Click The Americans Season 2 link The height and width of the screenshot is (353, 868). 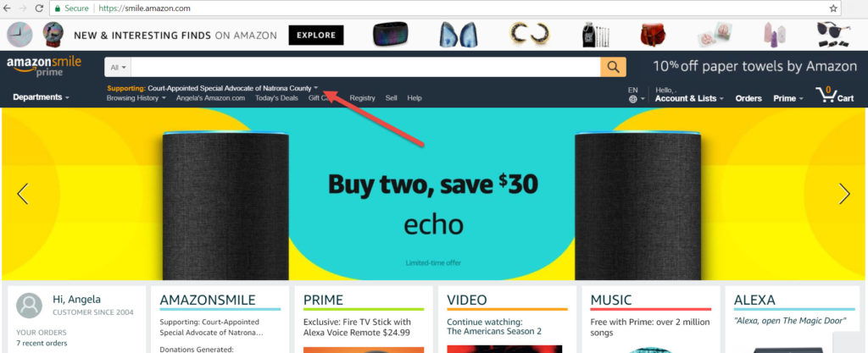[494, 332]
